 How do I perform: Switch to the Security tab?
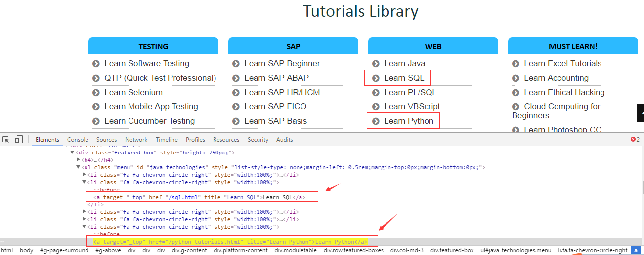(258, 140)
